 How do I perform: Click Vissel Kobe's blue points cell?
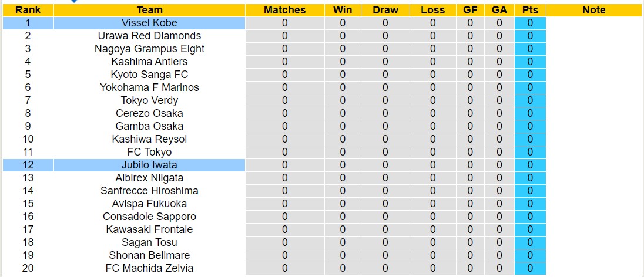coord(530,23)
